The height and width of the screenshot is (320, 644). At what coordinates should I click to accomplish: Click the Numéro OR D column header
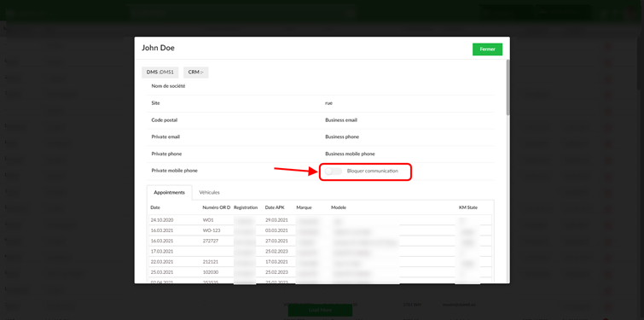[x=217, y=207]
